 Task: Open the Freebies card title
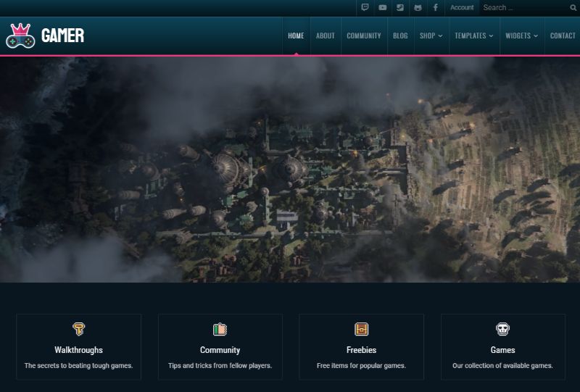click(361, 350)
